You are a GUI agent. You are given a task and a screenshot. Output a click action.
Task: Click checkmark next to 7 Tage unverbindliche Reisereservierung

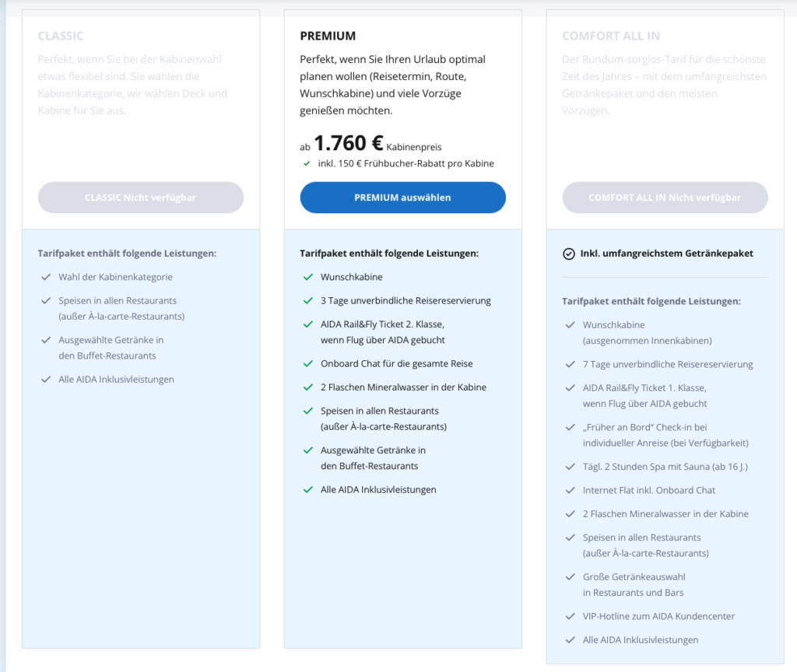pyautogui.click(x=571, y=364)
